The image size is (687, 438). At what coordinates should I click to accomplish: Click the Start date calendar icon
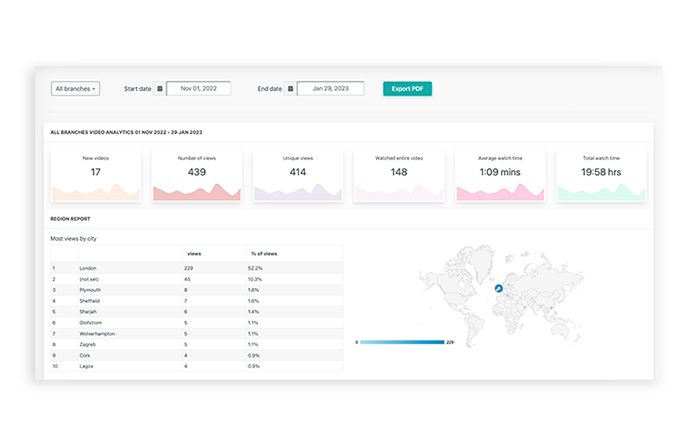(160, 88)
